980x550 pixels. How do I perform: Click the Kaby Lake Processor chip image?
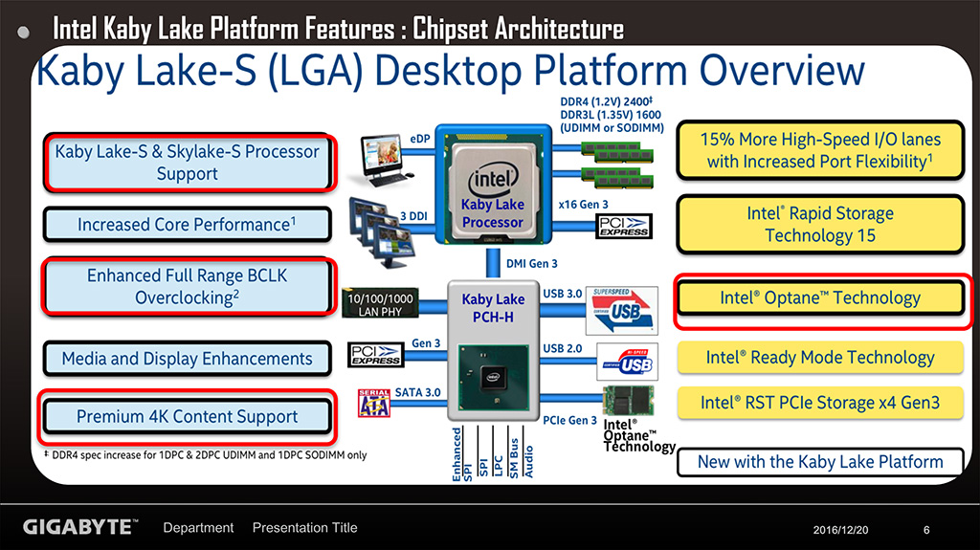493,185
